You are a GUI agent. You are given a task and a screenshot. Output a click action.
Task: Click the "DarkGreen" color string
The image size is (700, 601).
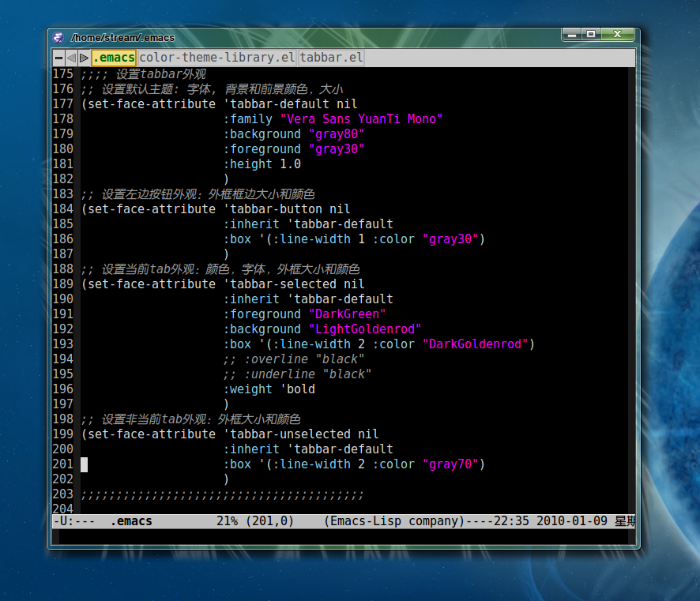coord(348,314)
